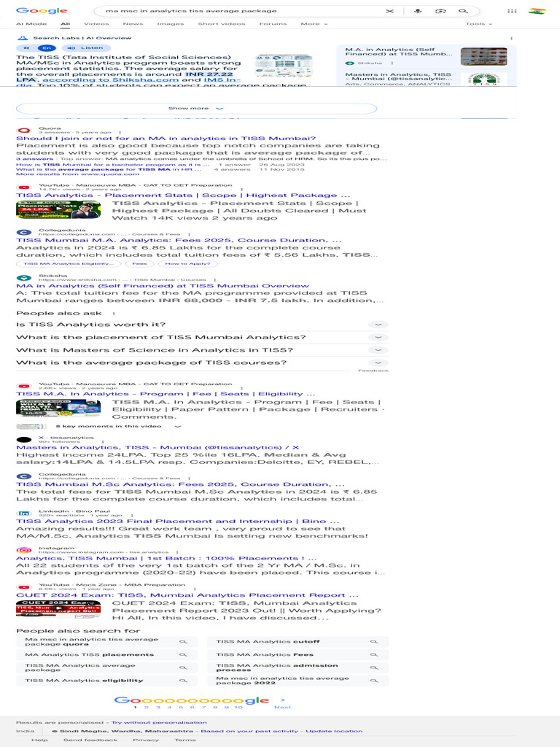
Task: Switch to Forums tab
Action: 273,24
